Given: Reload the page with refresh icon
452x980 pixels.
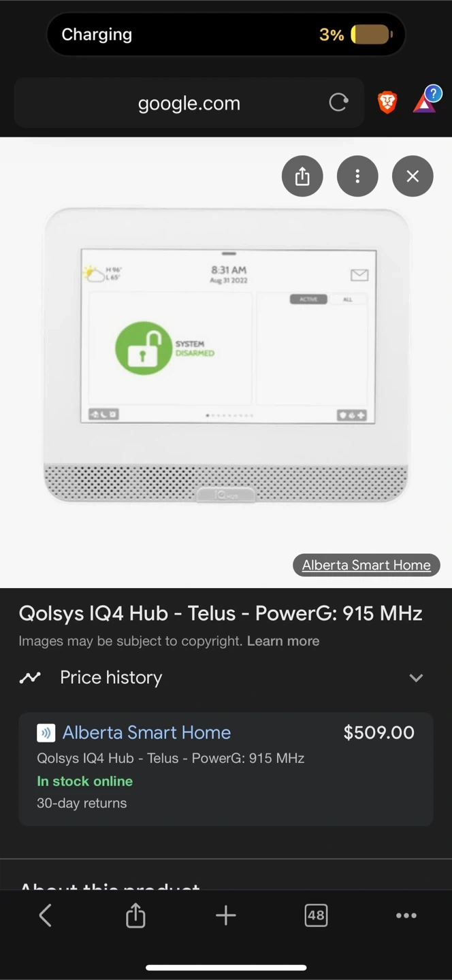Looking at the screenshot, I should pos(338,103).
